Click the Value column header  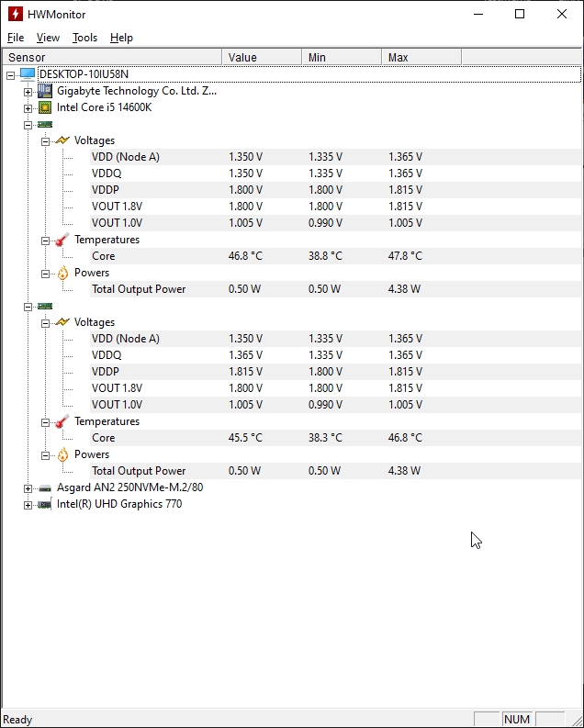tap(261, 57)
